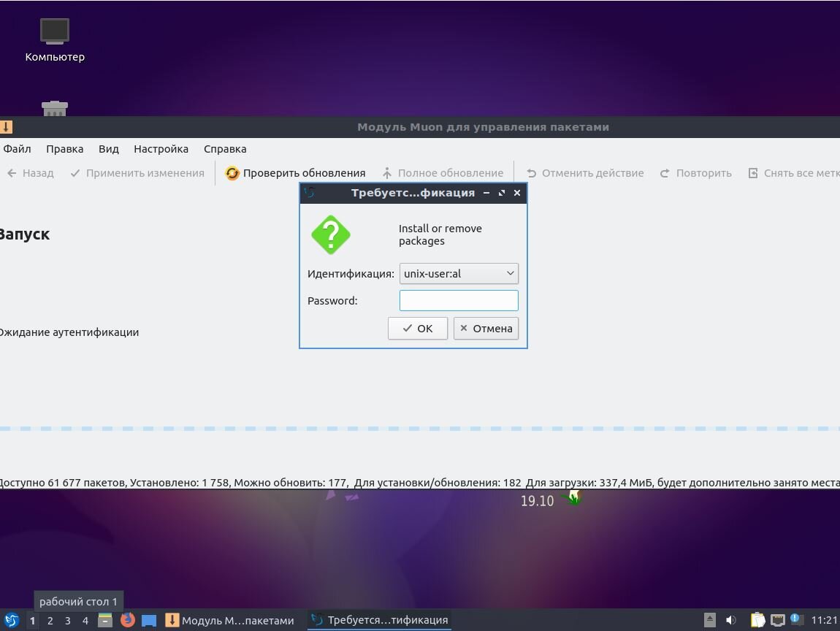Click Полное обновление toolbar button

pyautogui.click(x=443, y=173)
